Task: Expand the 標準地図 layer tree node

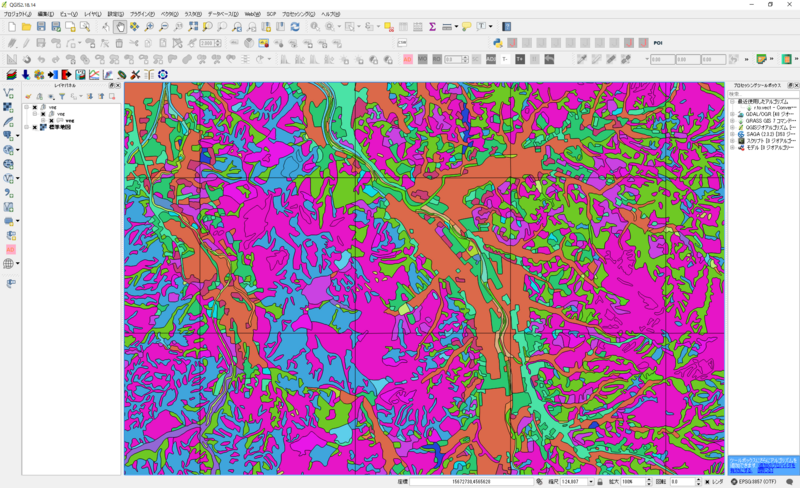Action: point(27,127)
